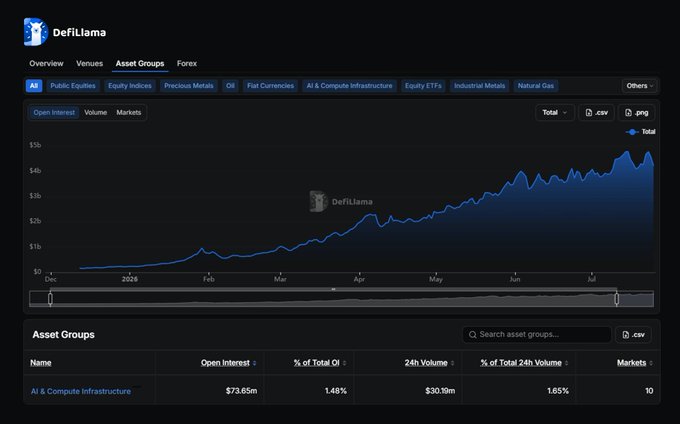Filter by Equity Indices
The width and height of the screenshot is (680, 424).
pos(130,86)
